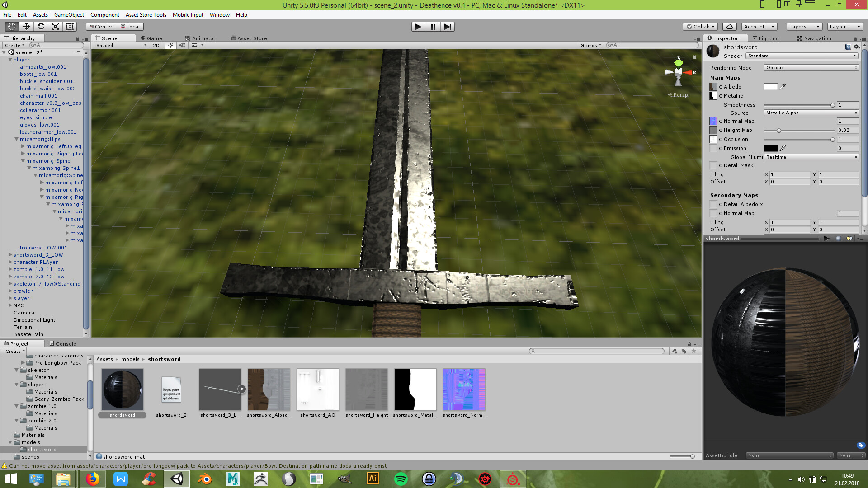The width and height of the screenshot is (868, 488).
Task: Expand shortsword_3_LOW in the Hierarchy
Action: point(10,255)
